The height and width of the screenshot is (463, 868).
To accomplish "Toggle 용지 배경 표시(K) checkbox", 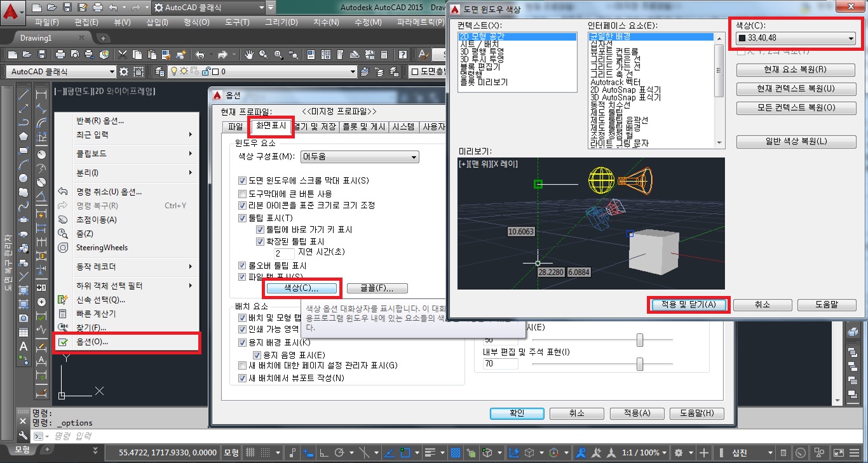I will pyautogui.click(x=241, y=342).
